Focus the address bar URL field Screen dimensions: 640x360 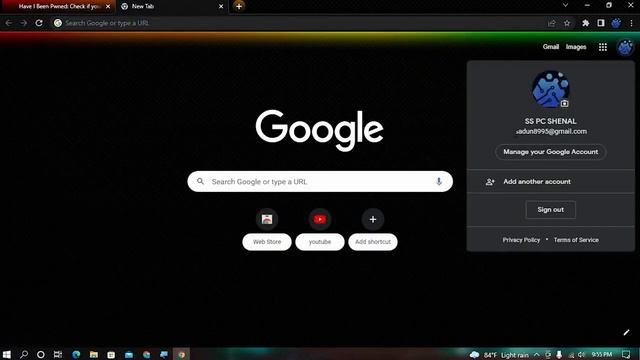pyautogui.click(x=302, y=23)
